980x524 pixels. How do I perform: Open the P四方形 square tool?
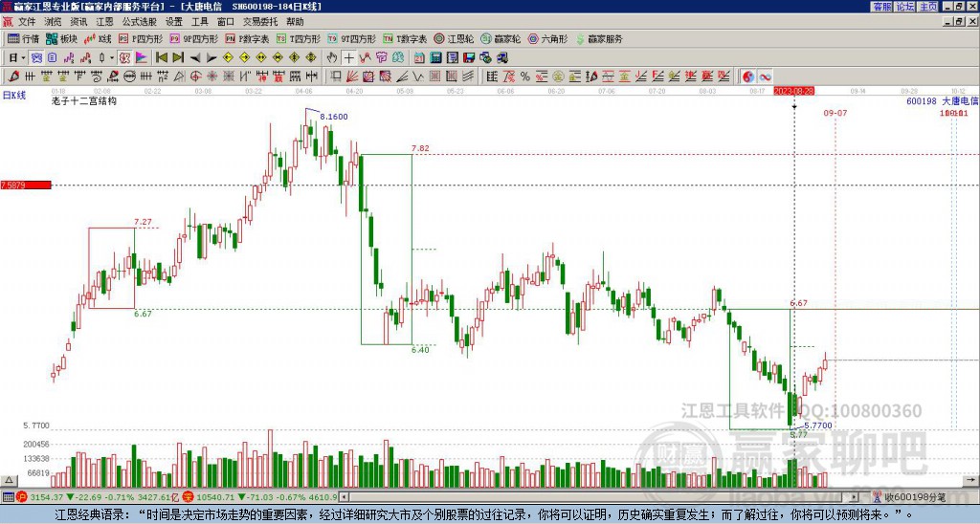(x=141, y=38)
